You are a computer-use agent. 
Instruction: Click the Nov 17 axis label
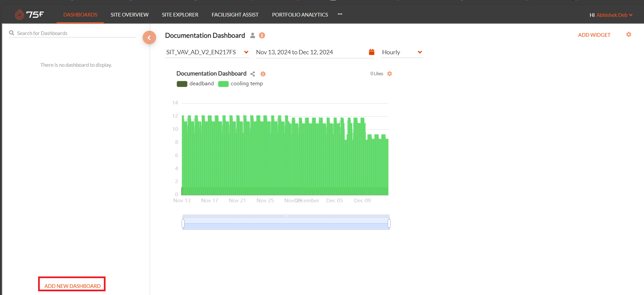click(210, 200)
